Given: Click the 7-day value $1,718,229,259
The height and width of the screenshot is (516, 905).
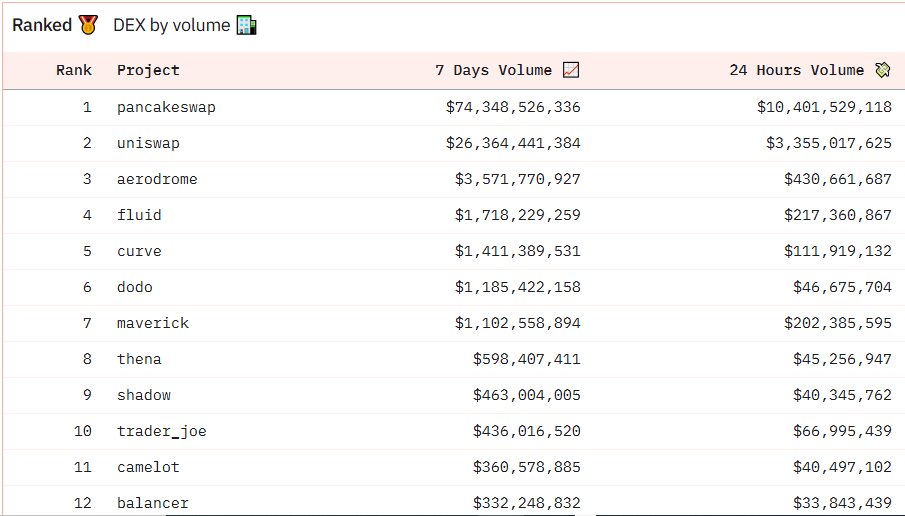Looking at the screenshot, I should [x=518, y=215].
